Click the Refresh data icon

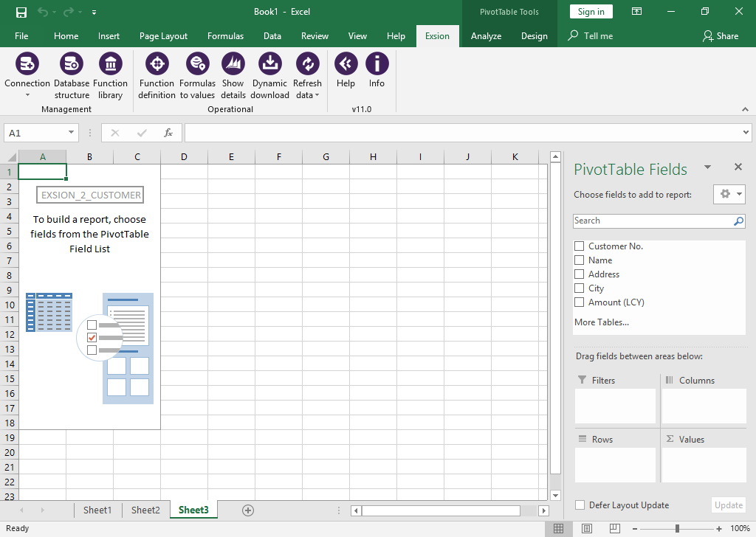click(x=308, y=63)
